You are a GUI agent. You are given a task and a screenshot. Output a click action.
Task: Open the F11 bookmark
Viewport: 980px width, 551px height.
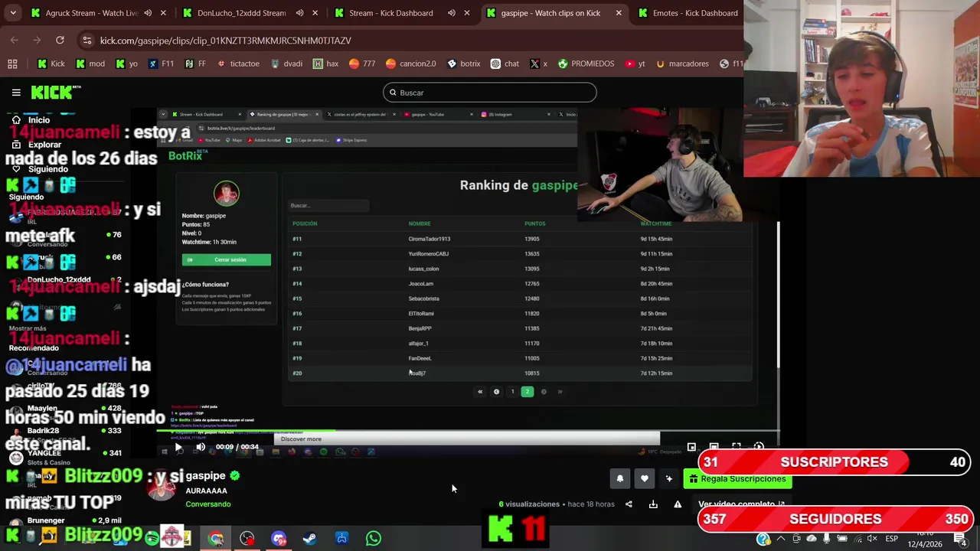point(161,64)
